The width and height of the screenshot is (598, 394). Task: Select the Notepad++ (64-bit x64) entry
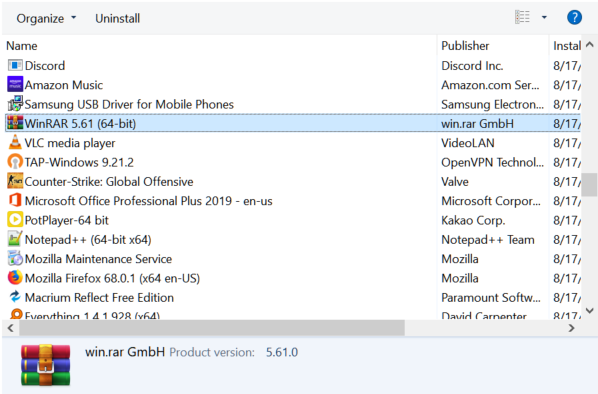point(88,240)
